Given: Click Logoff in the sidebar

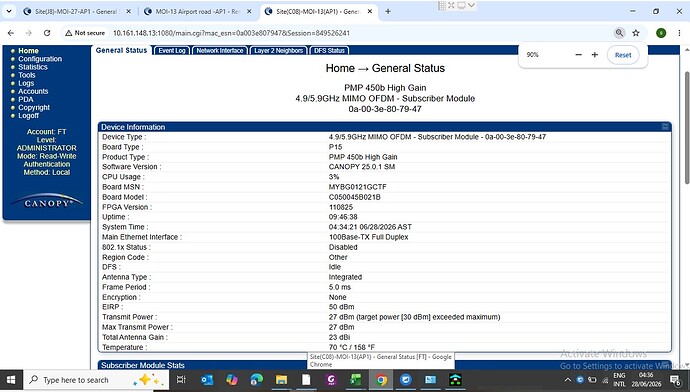Looking at the screenshot, I should pyautogui.click(x=28, y=116).
